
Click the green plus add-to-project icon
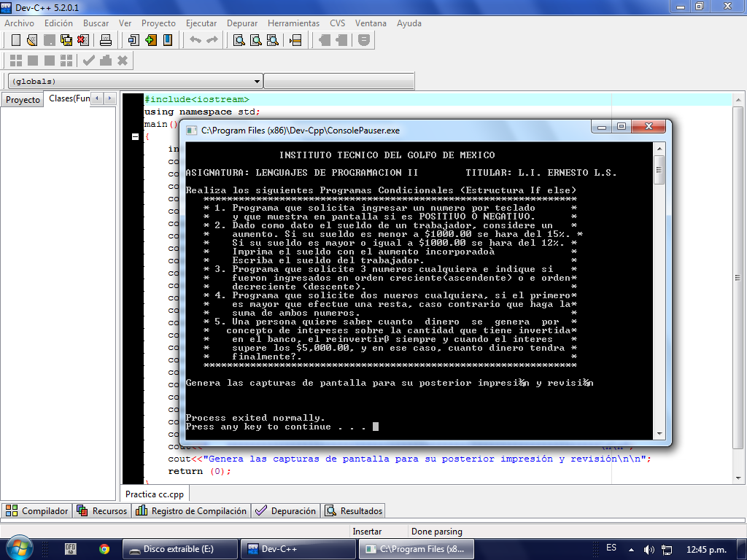[x=151, y=40]
